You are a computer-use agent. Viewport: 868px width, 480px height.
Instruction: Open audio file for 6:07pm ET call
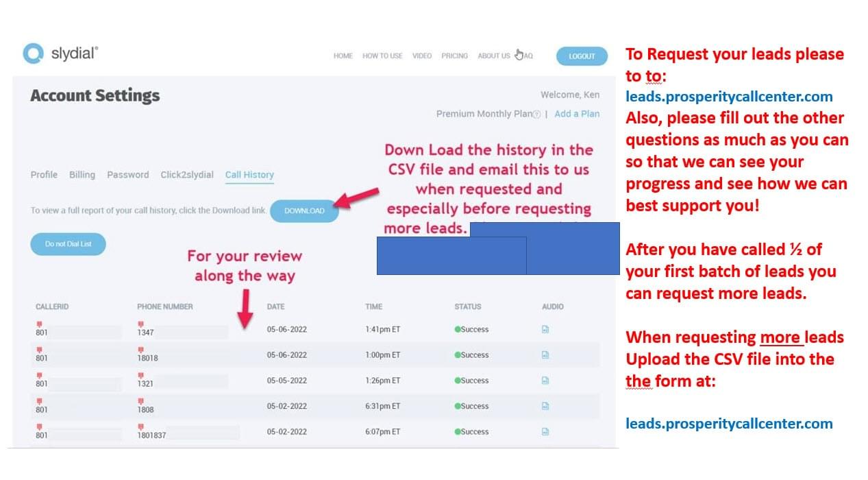[x=545, y=432]
